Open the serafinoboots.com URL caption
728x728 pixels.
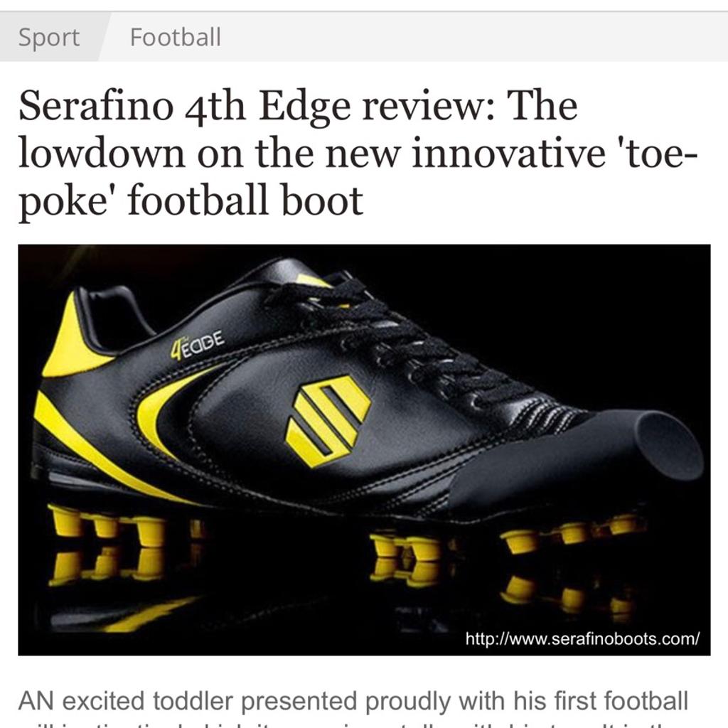click(582, 639)
